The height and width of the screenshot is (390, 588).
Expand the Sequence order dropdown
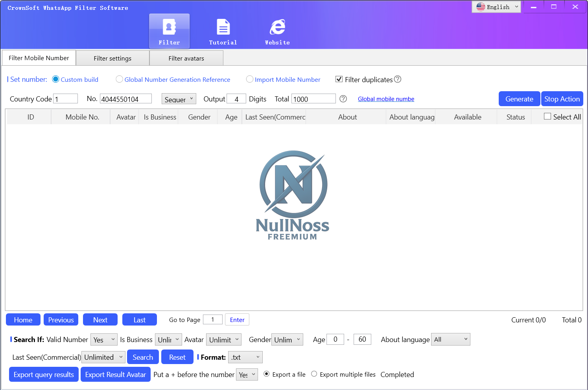pyautogui.click(x=179, y=99)
